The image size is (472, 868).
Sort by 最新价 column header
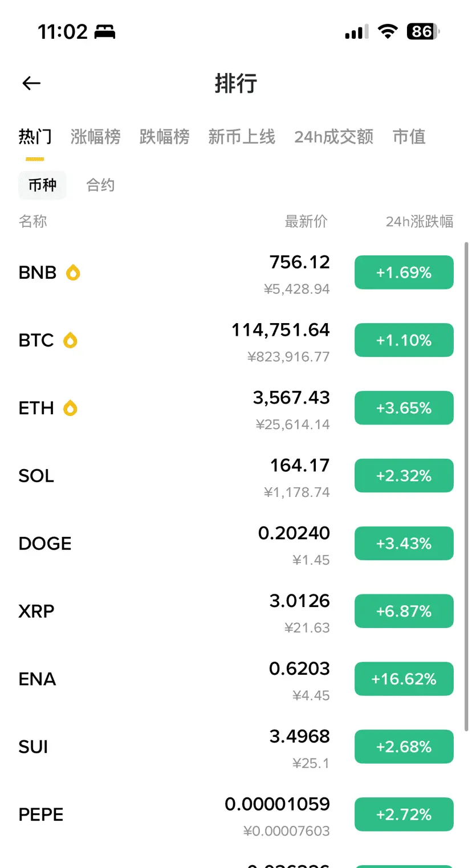tap(307, 221)
